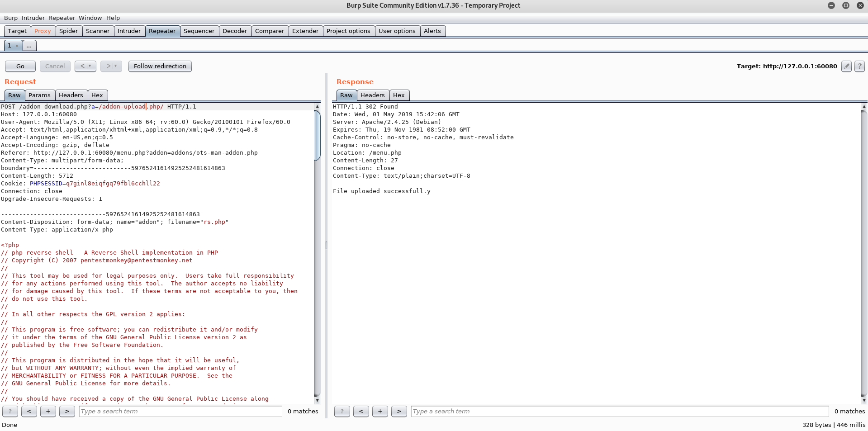Image resolution: width=868 pixels, height=431 pixels.
Task: Click the Target URL label text
Action: point(787,66)
